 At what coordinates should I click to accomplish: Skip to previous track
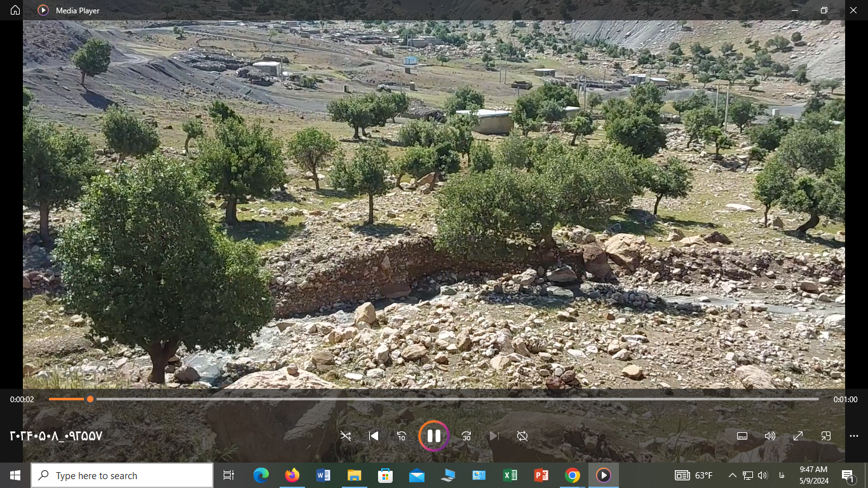click(374, 436)
